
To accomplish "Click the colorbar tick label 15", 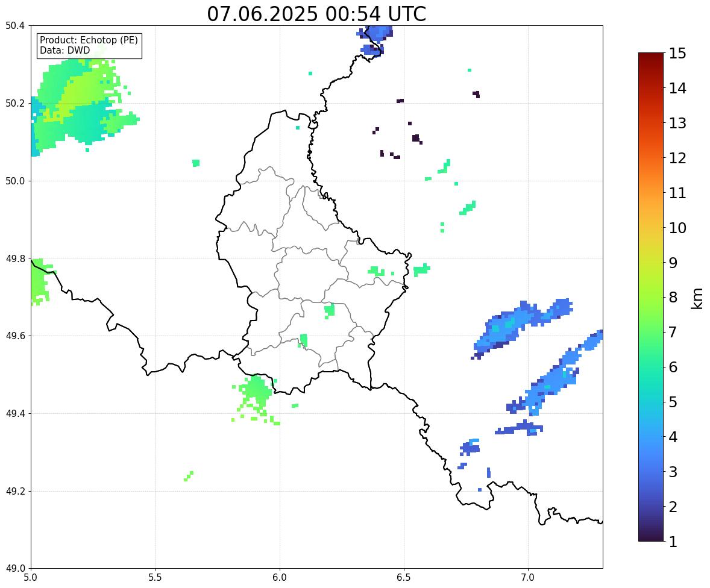I will click(677, 54).
